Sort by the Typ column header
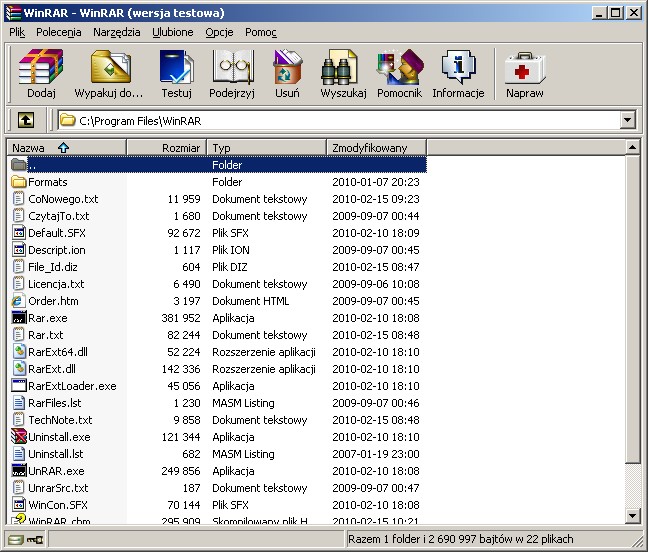Image resolution: width=648 pixels, height=552 pixels. point(267,148)
